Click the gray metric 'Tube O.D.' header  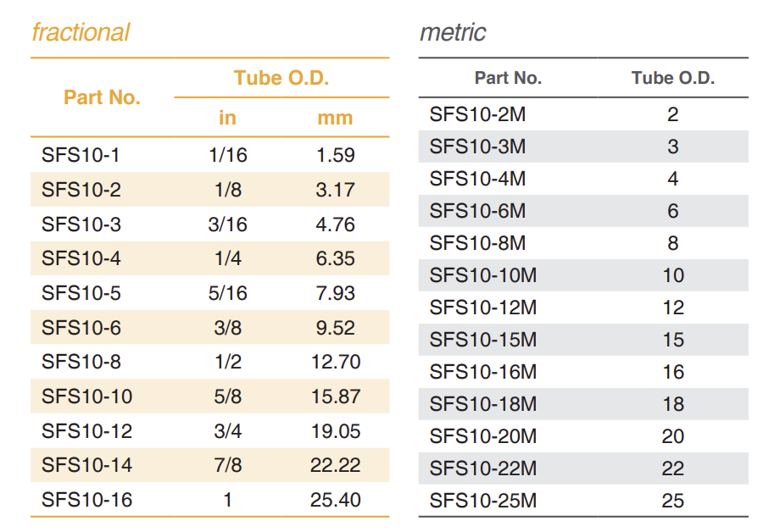pos(673,79)
